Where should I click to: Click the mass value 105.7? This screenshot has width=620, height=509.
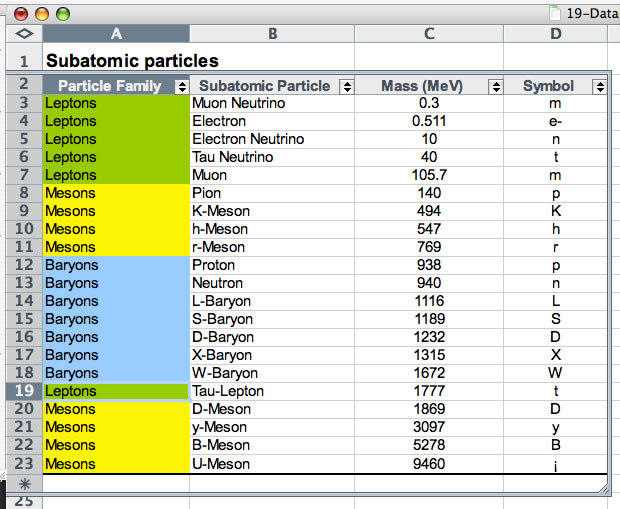point(429,175)
